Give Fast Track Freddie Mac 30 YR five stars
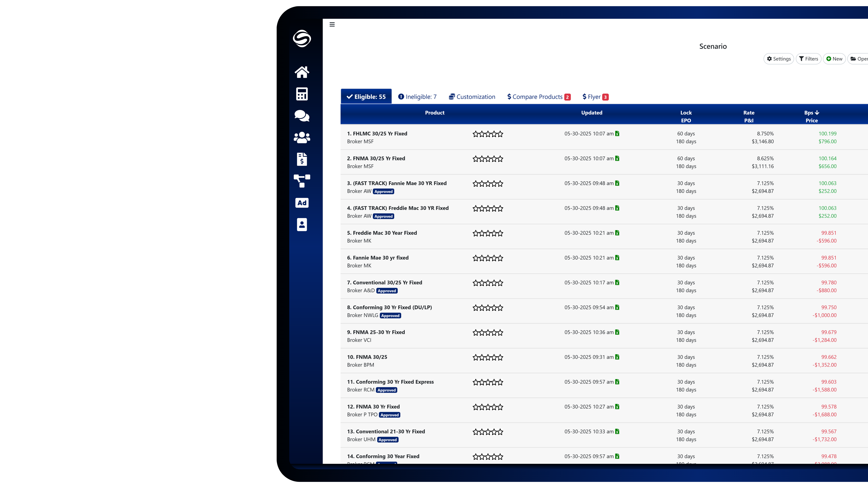Viewport: 868px width, 488px height. (500, 209)
